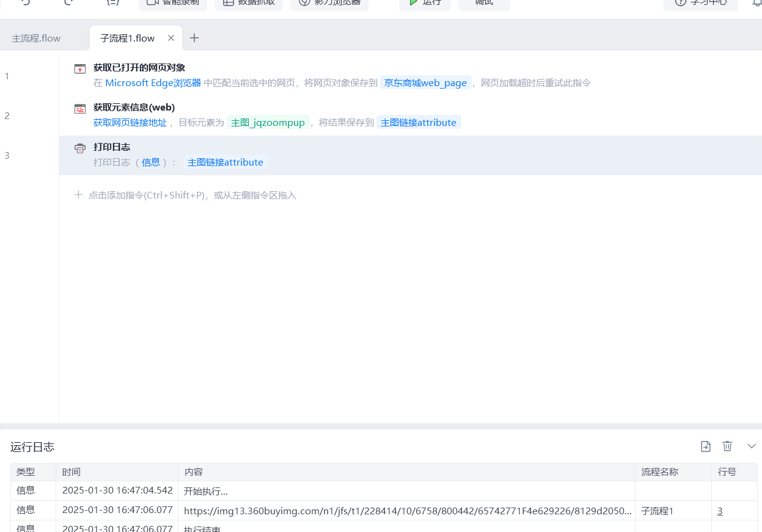Clear the run log with trash icon
The image size is (762, 532).
(x=727, y=446)
